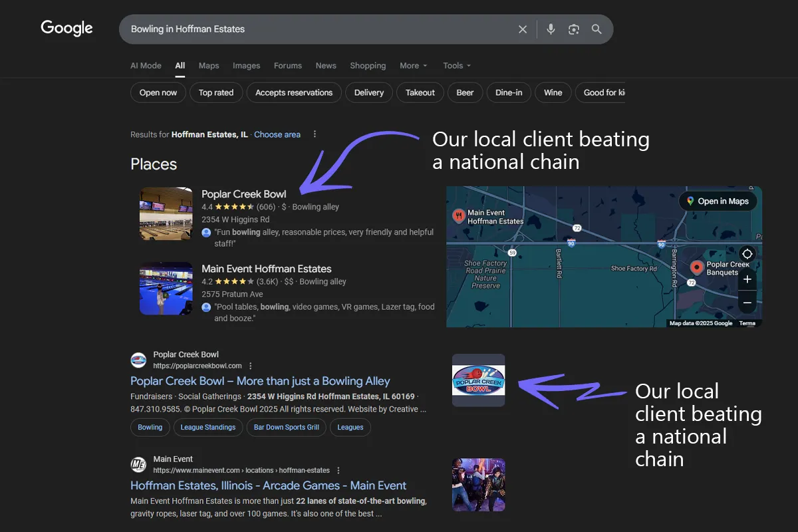Apply the Top rated filter chip
Screen dimensions: 798x532
[x=215, y=92]
